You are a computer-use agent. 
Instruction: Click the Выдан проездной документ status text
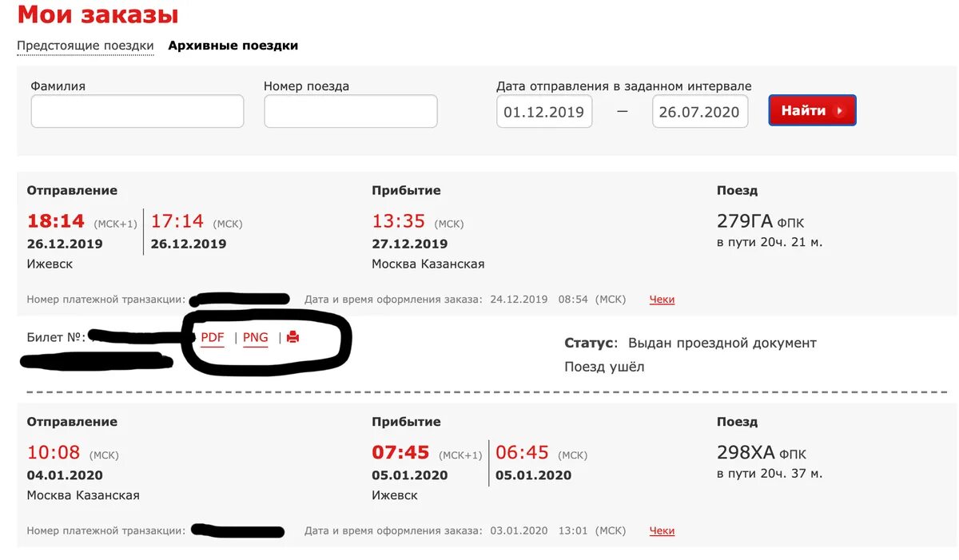pos(722,343)
